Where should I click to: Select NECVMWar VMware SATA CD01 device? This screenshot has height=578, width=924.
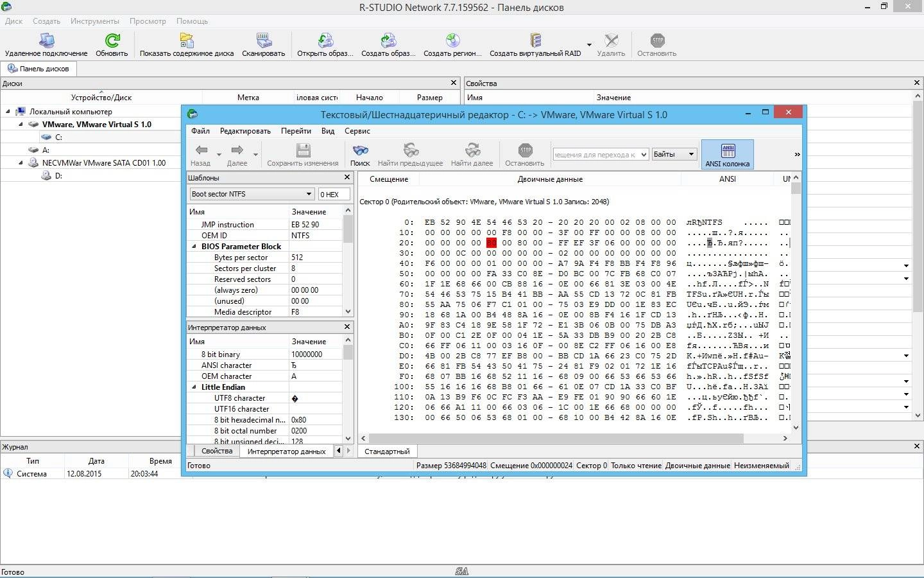[x=103, y=162]
